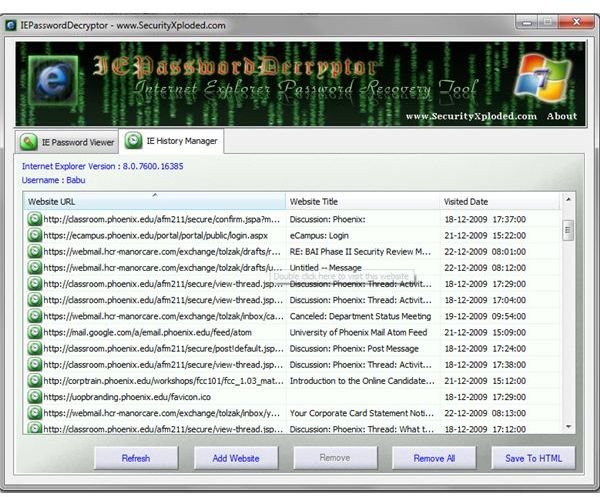Select title 'Discussion: Phoenix: Post Message'
The image size is (600, 497).
[x=354, y=348]
